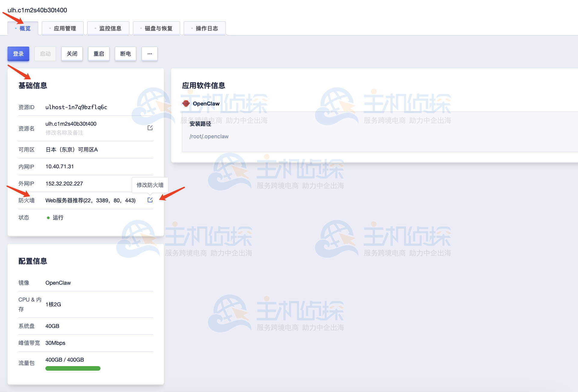Screen dimensions: 578x392
Task: Click the 修改名称及备注 placeholder text
Action: [64, 133]
